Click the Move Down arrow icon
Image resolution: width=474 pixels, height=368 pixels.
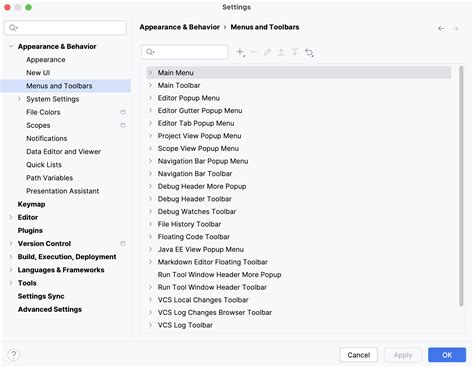click(295, 52)
